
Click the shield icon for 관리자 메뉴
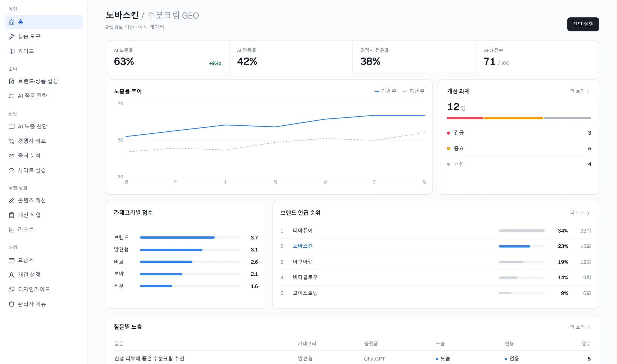pyautogui.click(x=12, y=304)
